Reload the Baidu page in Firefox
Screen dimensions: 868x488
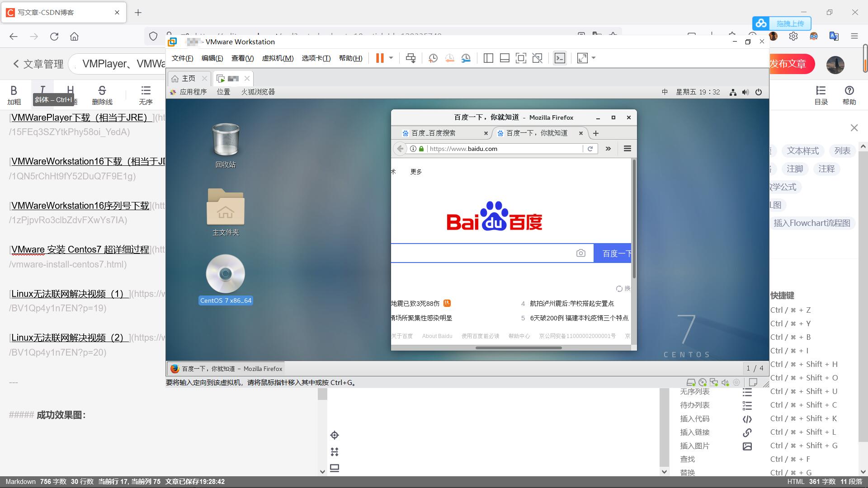click(590, 149)
